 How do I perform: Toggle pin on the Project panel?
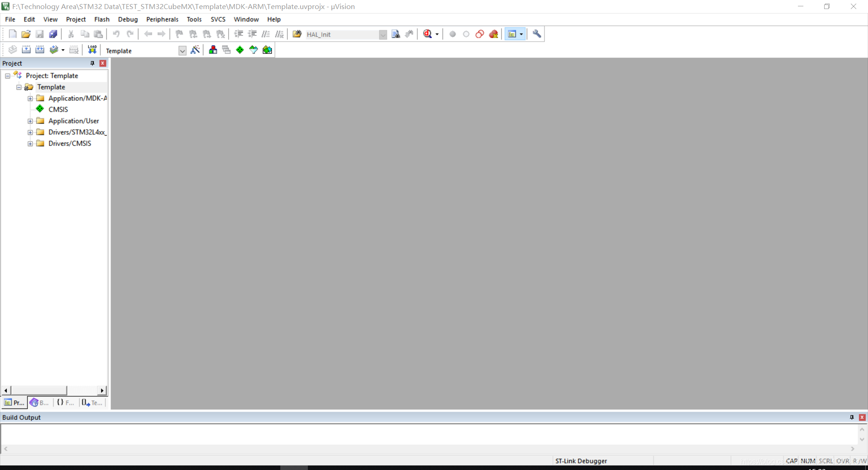[x=92, y=63]
